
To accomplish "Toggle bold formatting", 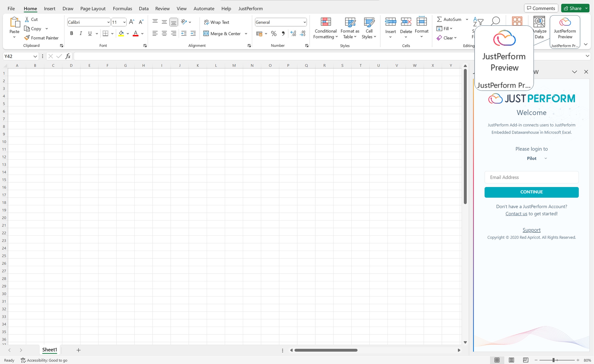I will click(x=72, y=33).
